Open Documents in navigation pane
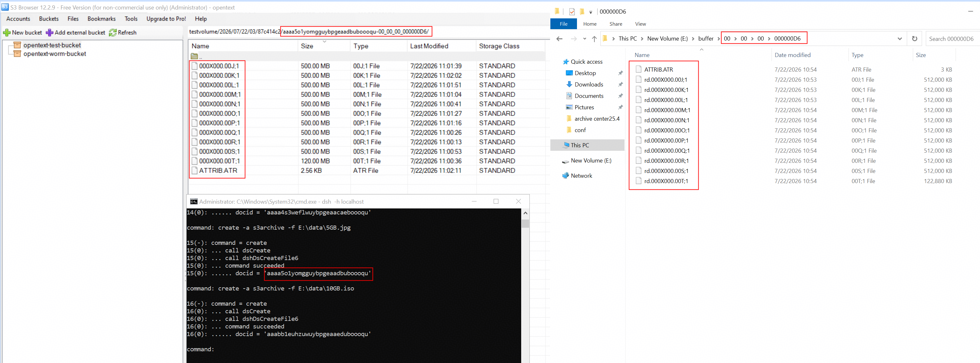Image resolution: width=980 pixels, height=363 pixels. click(588, 96)
